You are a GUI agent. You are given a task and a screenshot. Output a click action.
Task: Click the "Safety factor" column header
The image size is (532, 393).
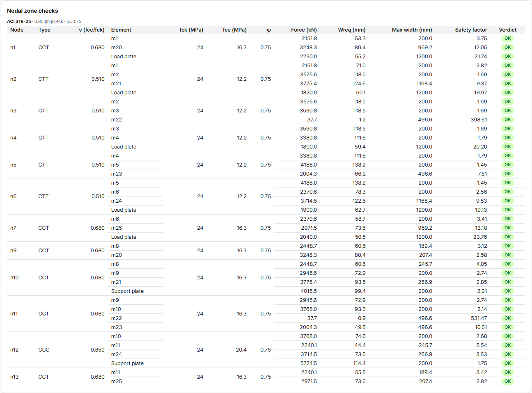471,30
